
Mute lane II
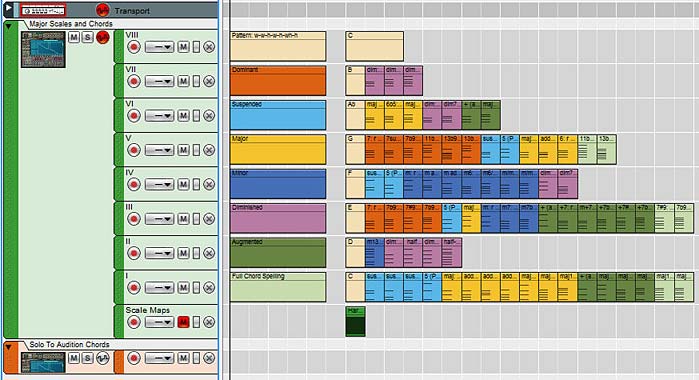(183, 253)
